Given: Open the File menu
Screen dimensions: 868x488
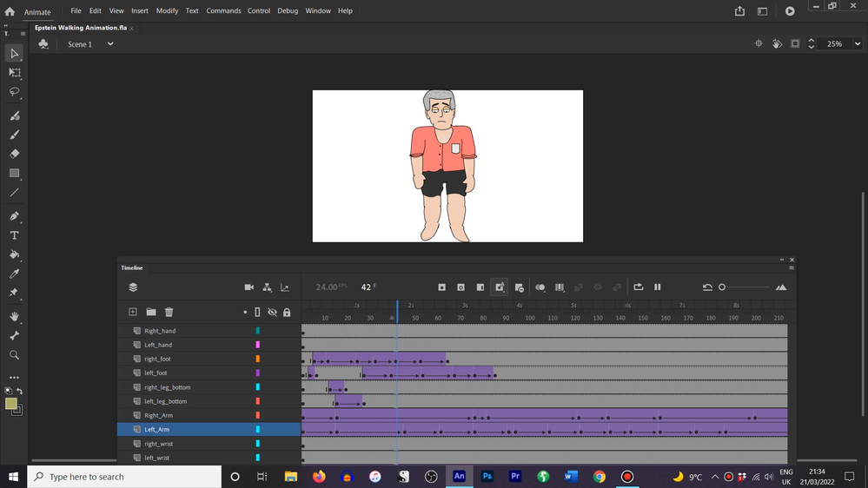Looking at the screenshot, I should point(76,10).
